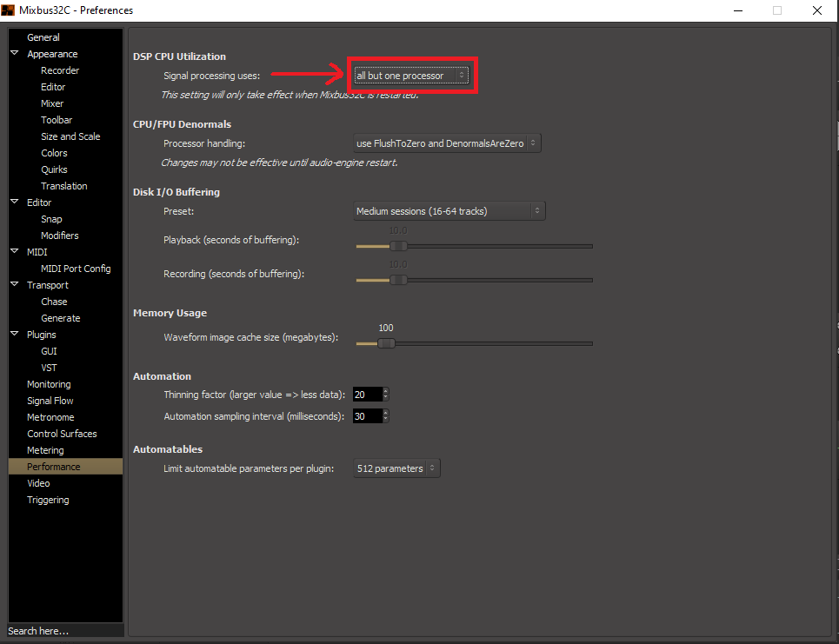839x644 pixels.
Task: Open the 512 parameters limit dropdown
Action: click(x=396, y=468)
